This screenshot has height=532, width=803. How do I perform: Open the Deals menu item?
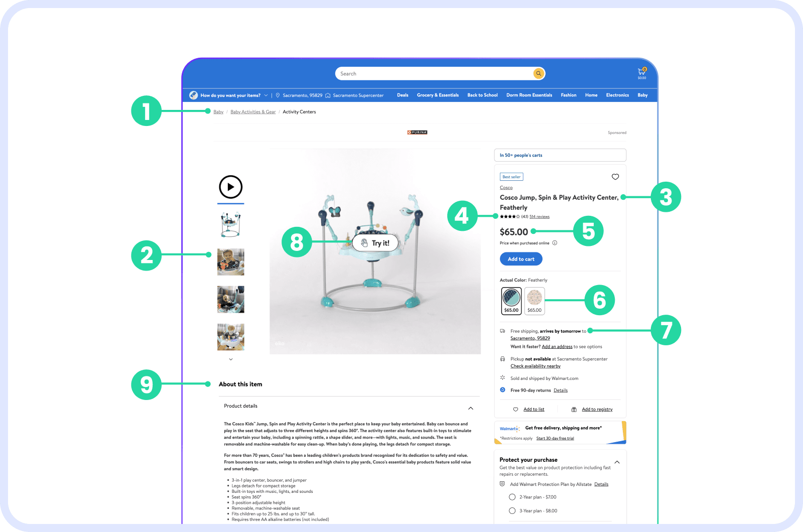pos(403,95)
